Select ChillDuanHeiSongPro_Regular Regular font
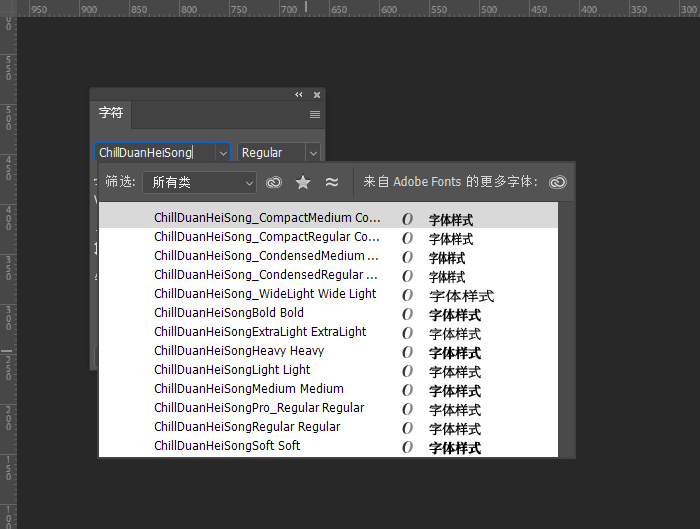 point(329,408)
